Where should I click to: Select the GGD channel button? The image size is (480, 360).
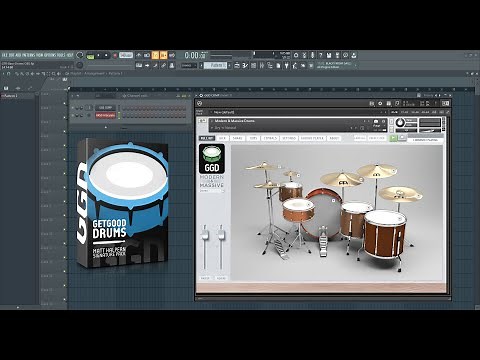point(105,108)
